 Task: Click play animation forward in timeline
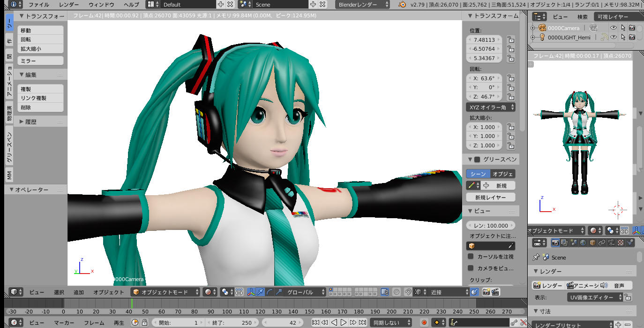[x=344, y=322]
